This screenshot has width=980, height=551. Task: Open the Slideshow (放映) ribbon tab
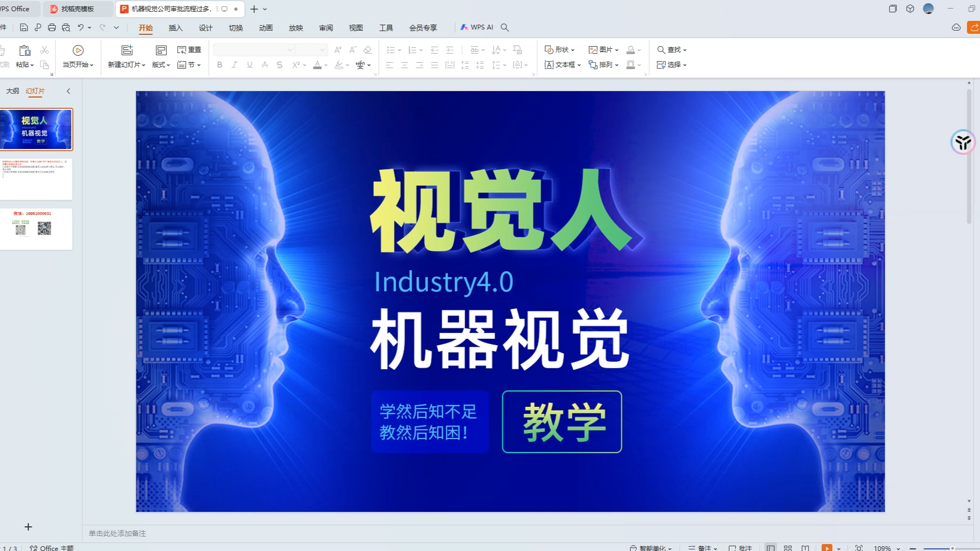(x=296, y=28)
